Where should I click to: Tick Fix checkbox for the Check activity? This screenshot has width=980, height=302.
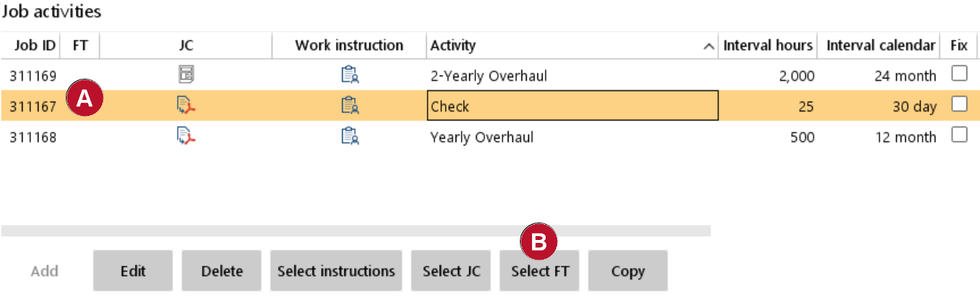959,105
